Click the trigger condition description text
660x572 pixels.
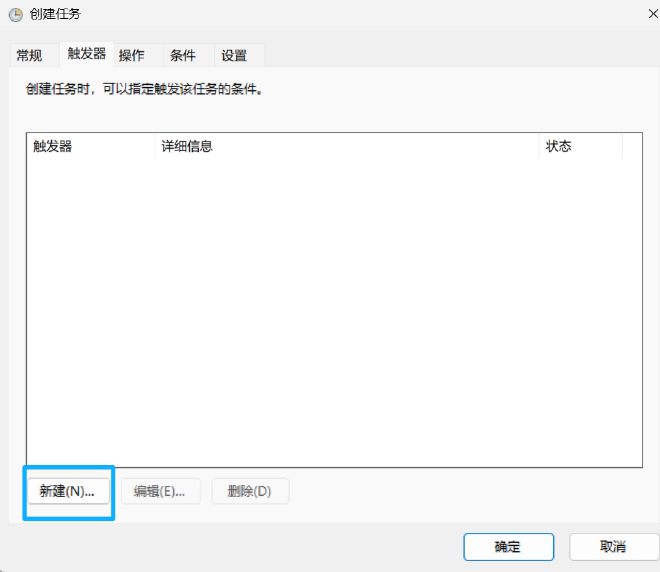coord(143,89)
